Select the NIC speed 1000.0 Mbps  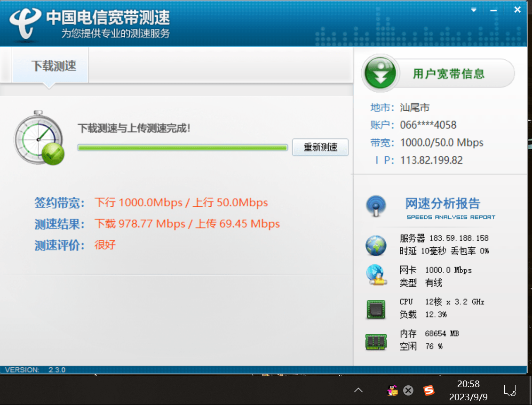448,270
